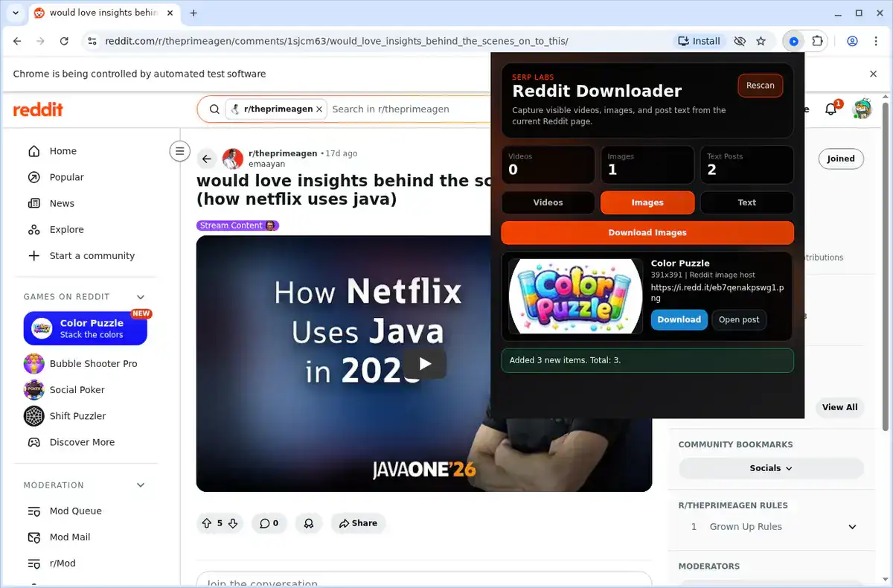Image resolution: width=893 pixels, height=588 pixels.
Task: Expand the Grown Up Rules rule
Action: [772, 527]
